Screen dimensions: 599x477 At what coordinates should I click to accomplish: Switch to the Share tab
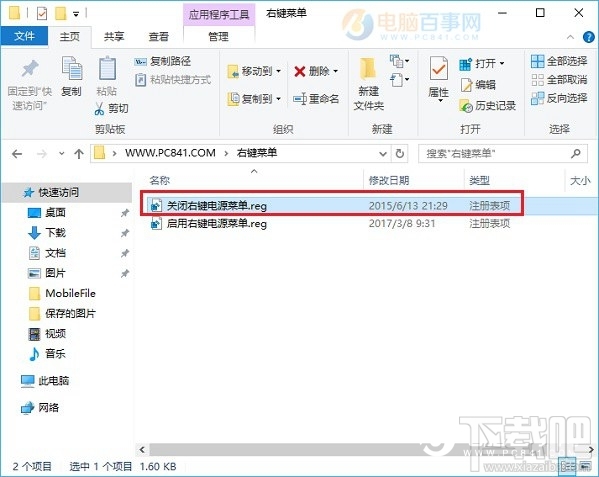click(x=114, y=36)
